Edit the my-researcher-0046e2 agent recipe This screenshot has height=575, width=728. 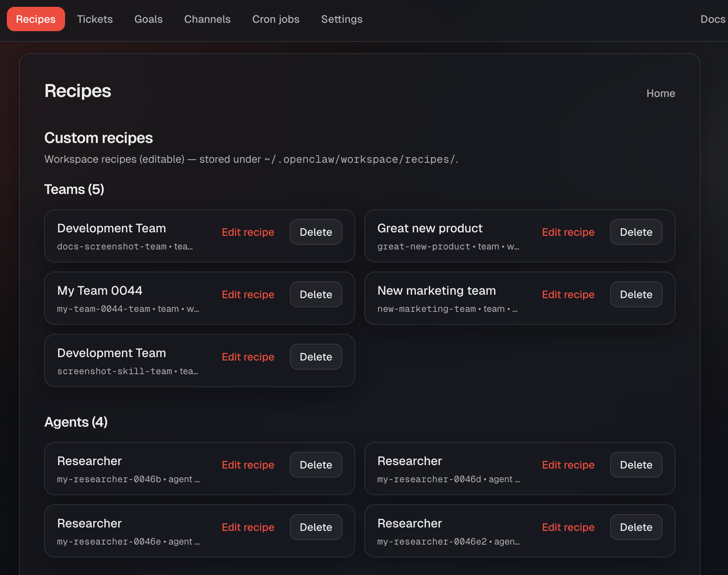coord(568,527)
